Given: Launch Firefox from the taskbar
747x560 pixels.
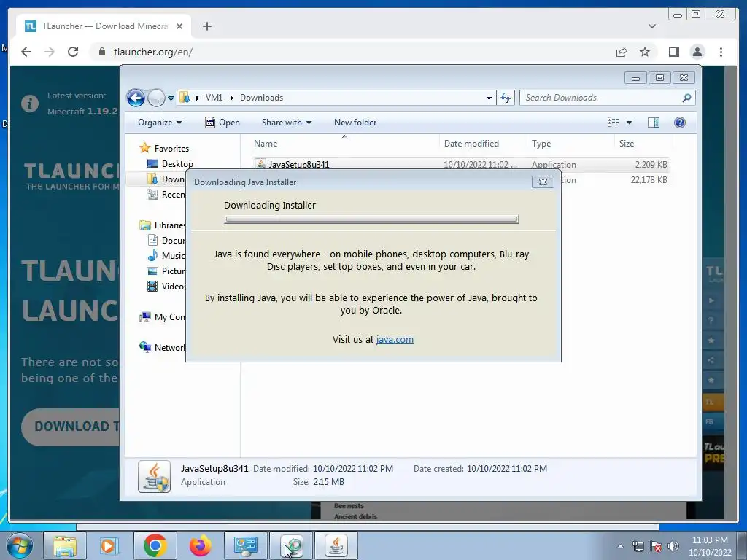Looking at the screenshot, I should (200, 545).
